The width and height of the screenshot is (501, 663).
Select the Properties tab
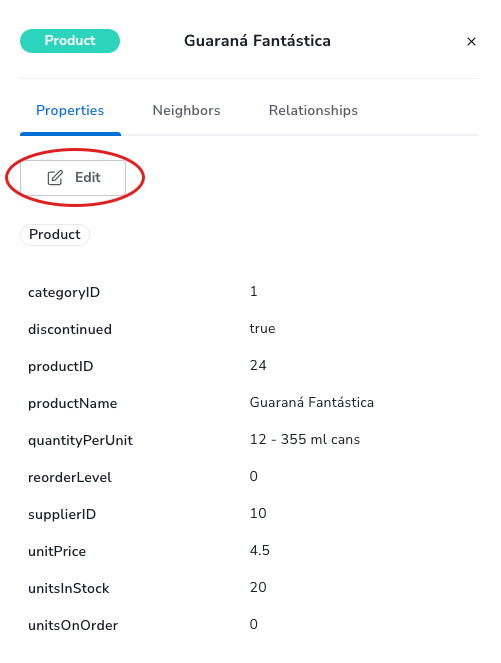point(70,110)
